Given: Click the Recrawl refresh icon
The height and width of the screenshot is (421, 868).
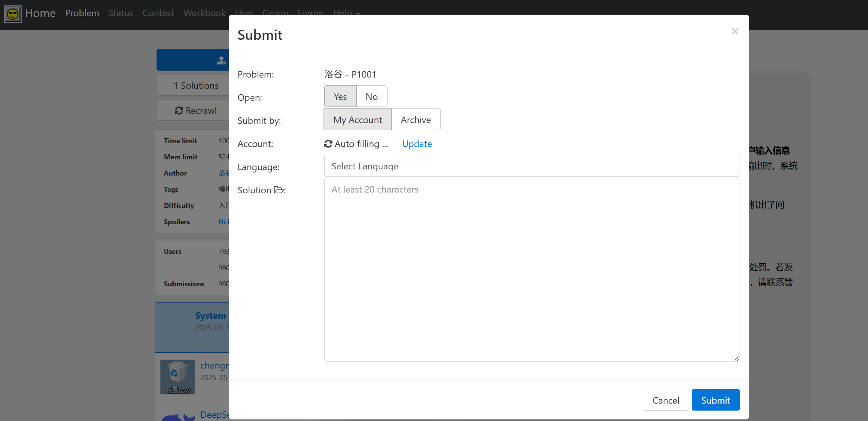Looking at the screenshot, I should (179, 111).
